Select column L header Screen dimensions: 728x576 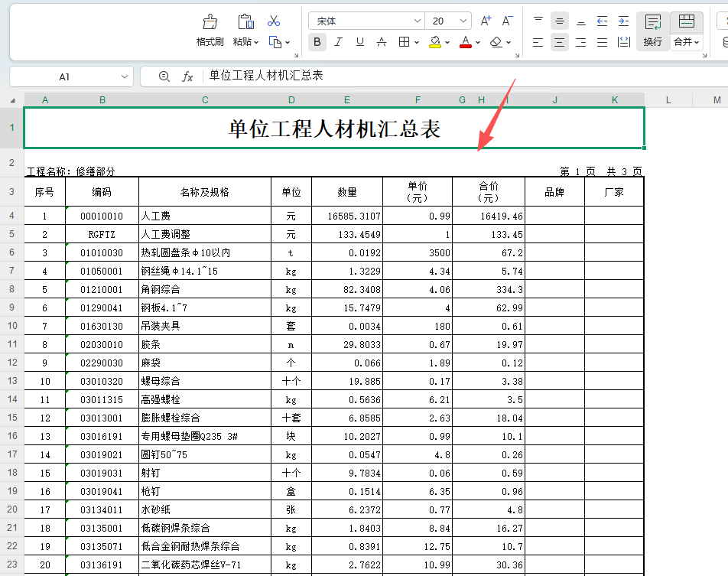coord(668,100)
